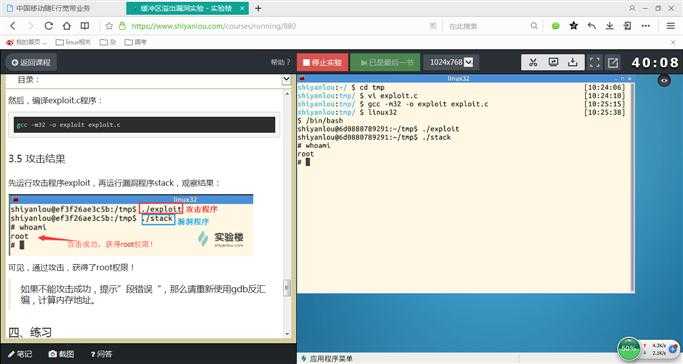683x364 pixels.
Task: Close the green 实验楼 tab
Action: 242,8
